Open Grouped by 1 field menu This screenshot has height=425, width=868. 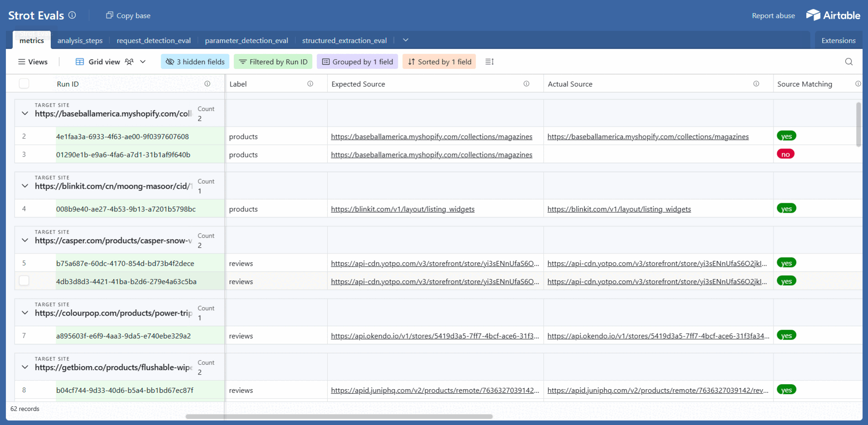[x=357, y=62]
